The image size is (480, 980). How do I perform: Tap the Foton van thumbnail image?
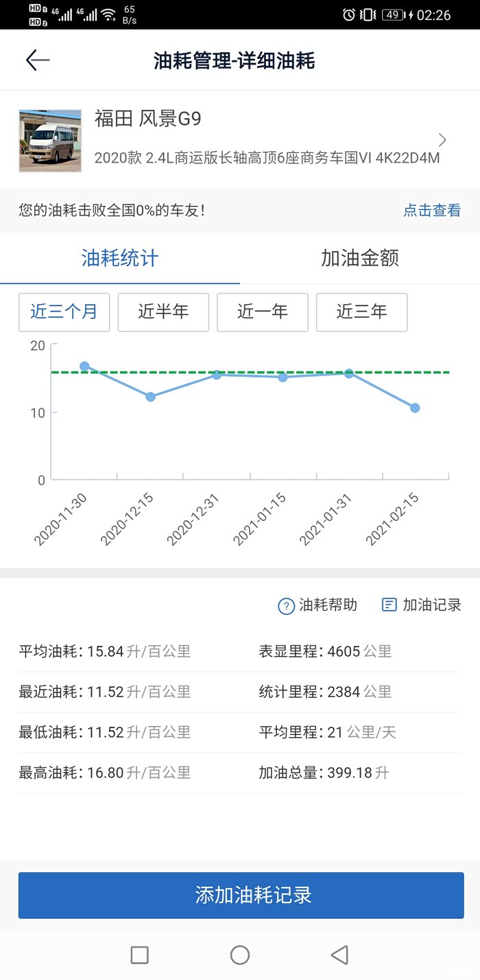pyautogui.click(x=50, y=141)
